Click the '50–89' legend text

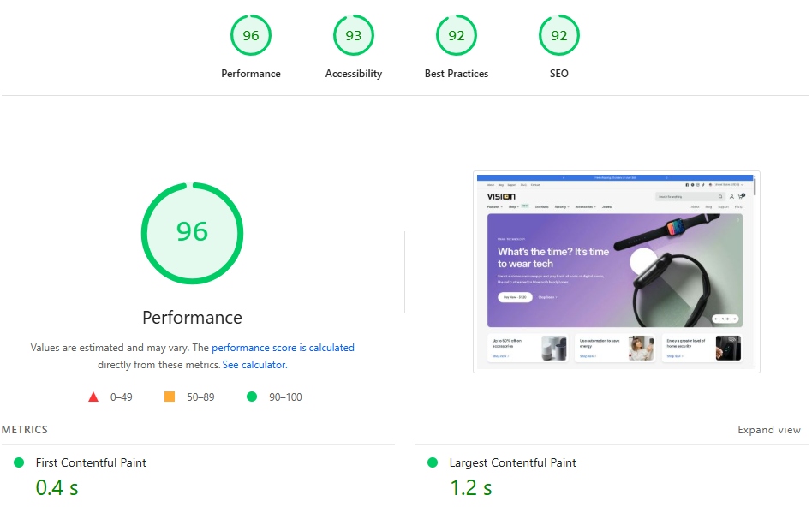coord(200,397)
